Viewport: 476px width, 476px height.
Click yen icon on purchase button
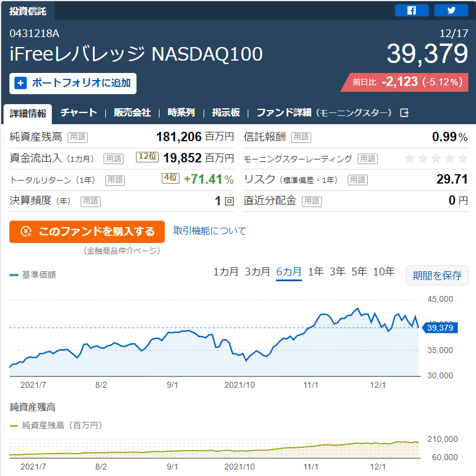[x=26, y=232]
